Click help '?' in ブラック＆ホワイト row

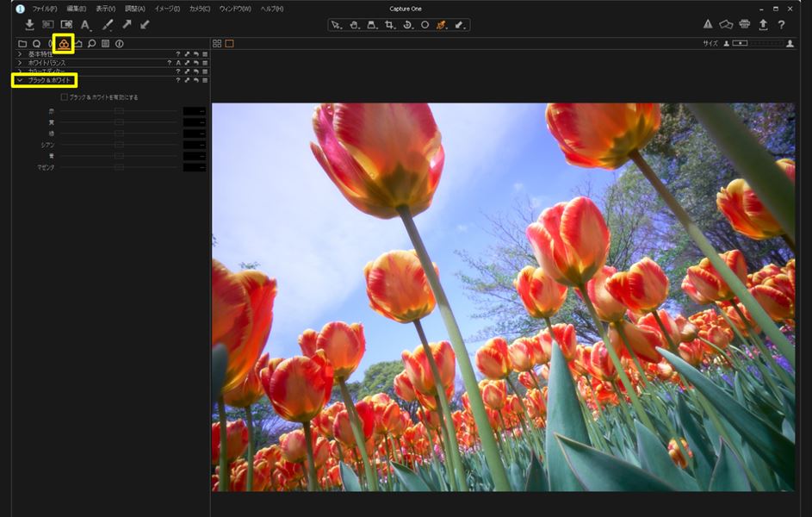coord(178,80)
